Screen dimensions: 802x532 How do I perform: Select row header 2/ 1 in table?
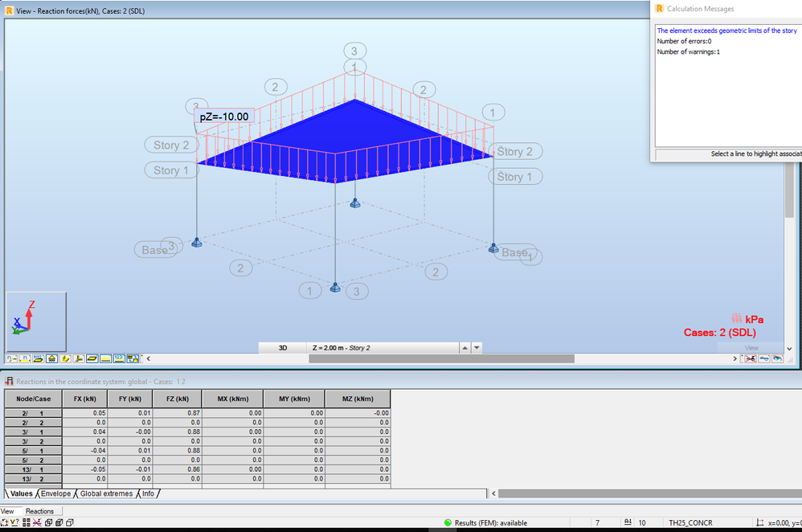pyautogui.click(x=33, y=413)
